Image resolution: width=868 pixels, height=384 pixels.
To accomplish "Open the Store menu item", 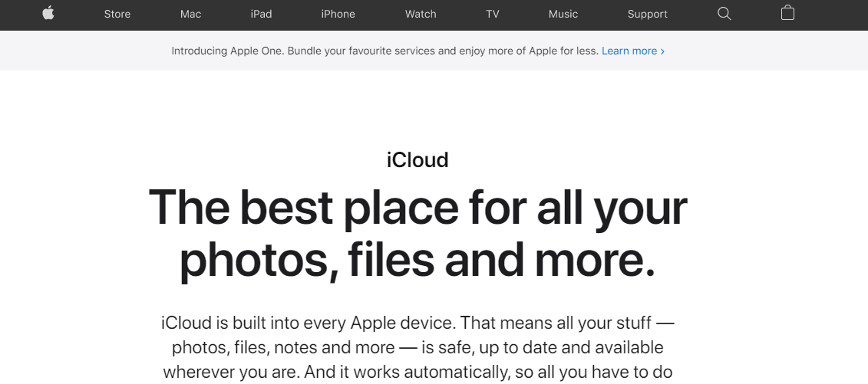I will [x=117, y=15].
